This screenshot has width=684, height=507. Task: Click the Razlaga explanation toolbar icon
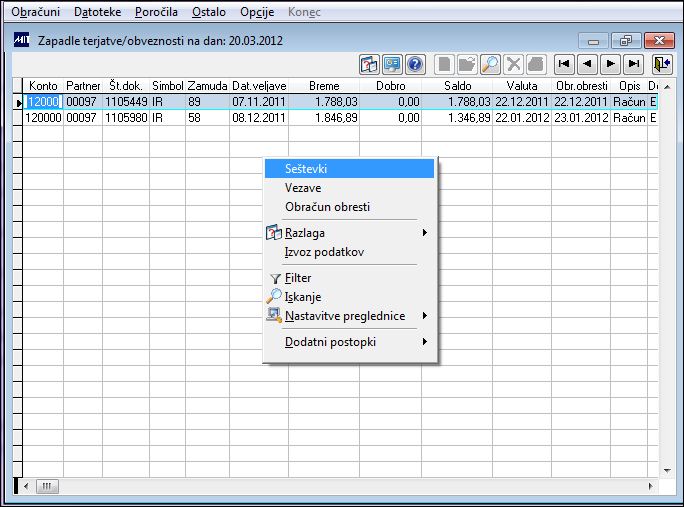[x=369, y=65]
